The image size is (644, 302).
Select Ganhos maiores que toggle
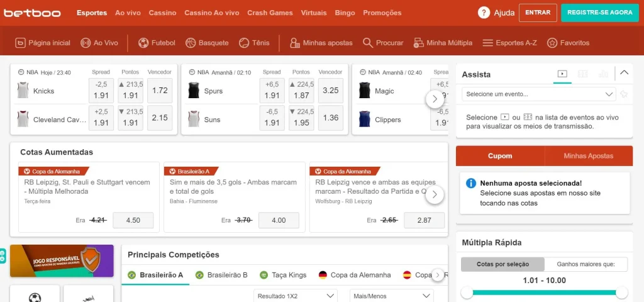tap(586, 264)
